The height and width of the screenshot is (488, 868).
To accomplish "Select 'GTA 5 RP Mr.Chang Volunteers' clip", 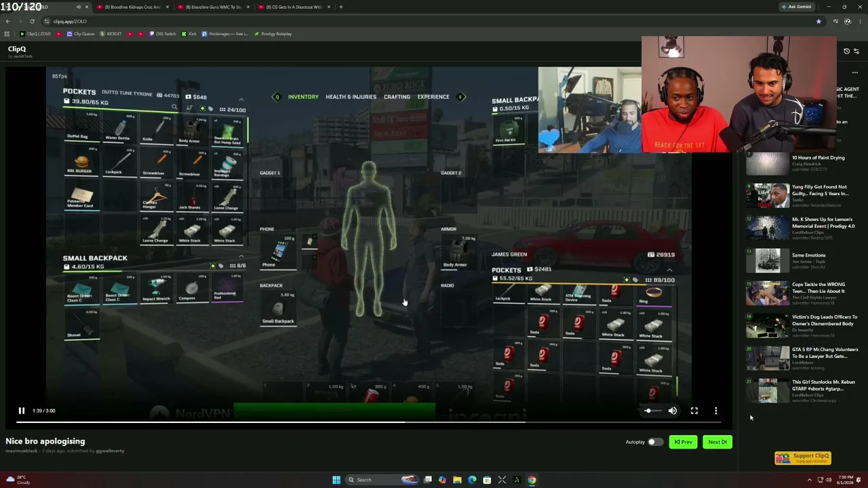I will click(x=802, y=358).
